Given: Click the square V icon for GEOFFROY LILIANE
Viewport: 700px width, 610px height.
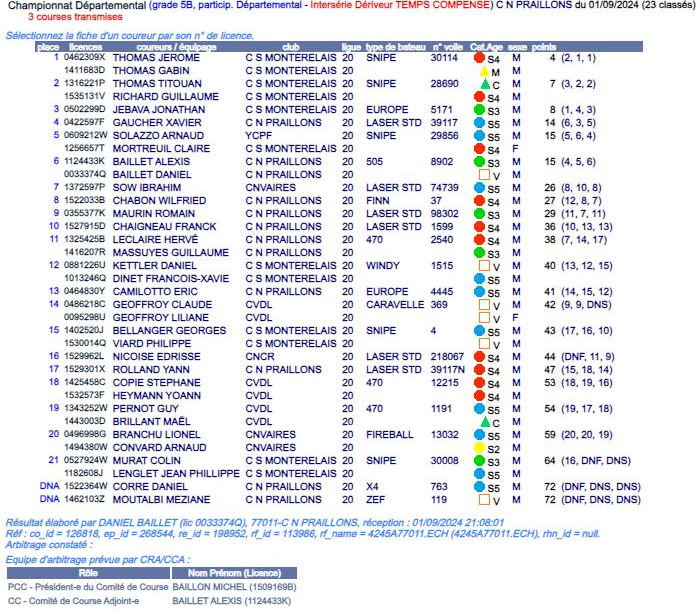Looking at the screenshot, I should (x=484, y=318).
